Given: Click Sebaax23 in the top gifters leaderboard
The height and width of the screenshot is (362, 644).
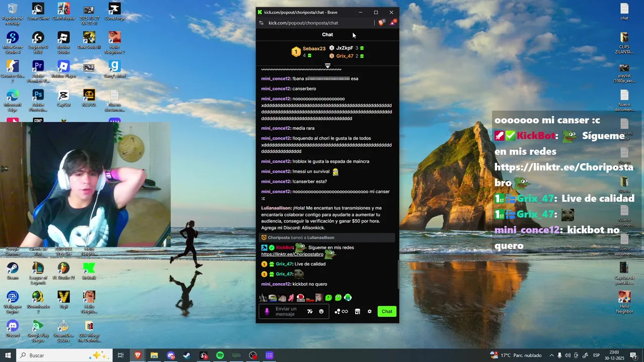Looking at the screenshot, I should pos(314,49).
